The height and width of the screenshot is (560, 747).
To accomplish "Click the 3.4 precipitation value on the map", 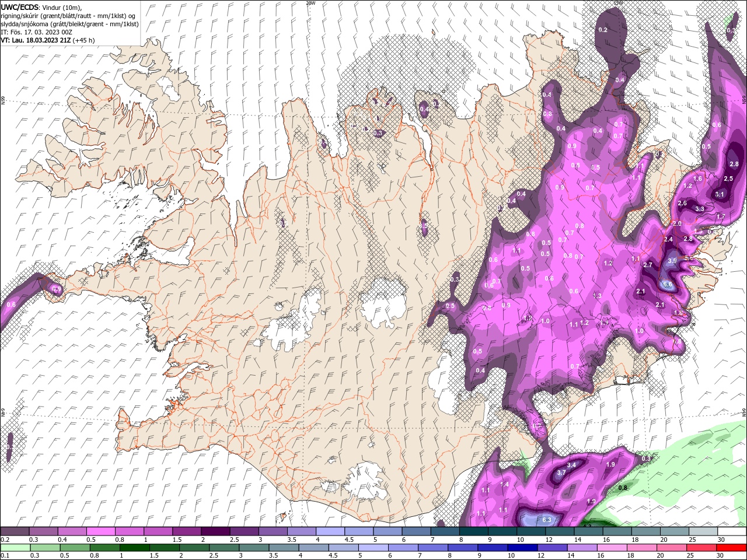I will pyautogui.click(x=572, y=464).
